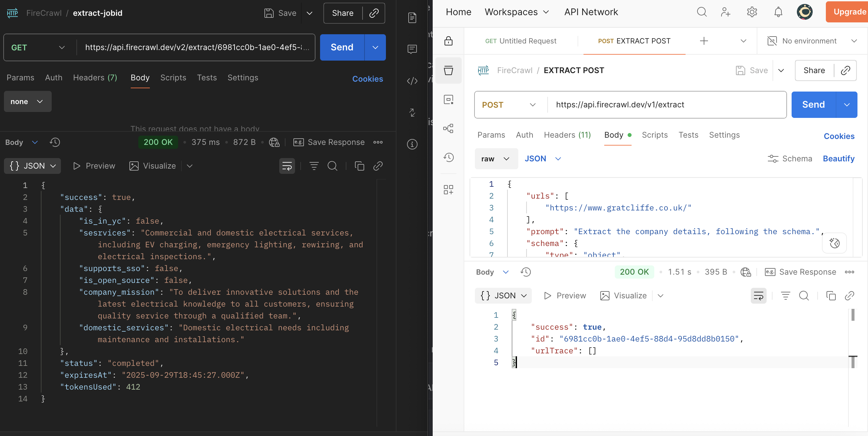Open the code snippet panel icon
The image size is (868, 436).
412,81
